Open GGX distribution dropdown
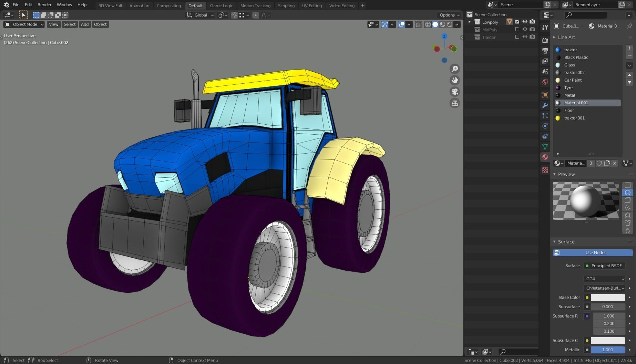The image size is (636, 364). pos(605,279)
